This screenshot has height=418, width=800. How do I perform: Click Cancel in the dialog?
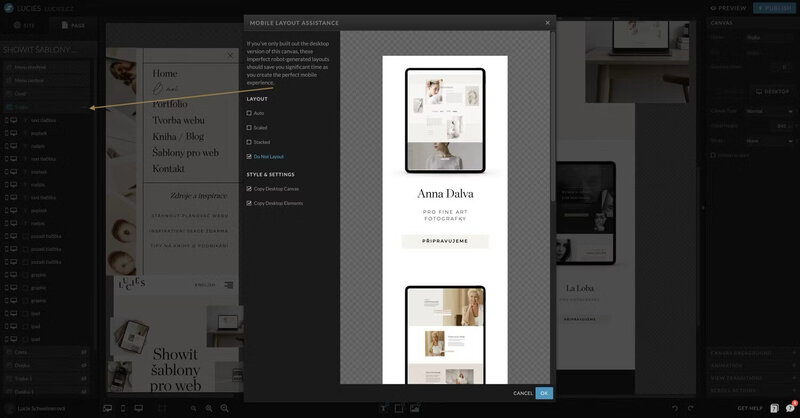click(x=523, y=393)
